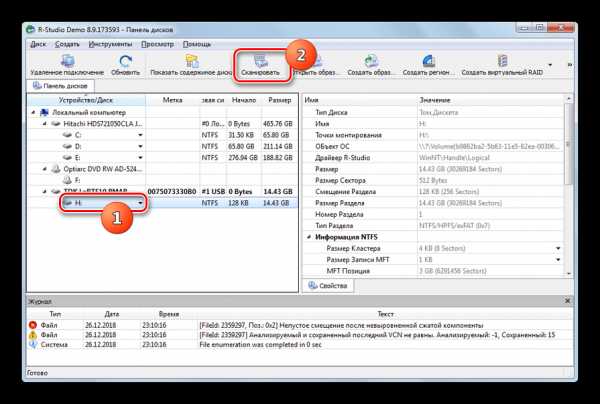Viewport: 600px width, 404px height.
Task: Click the properties scrollbar down arrow
Action: click(x=569, y=273)
